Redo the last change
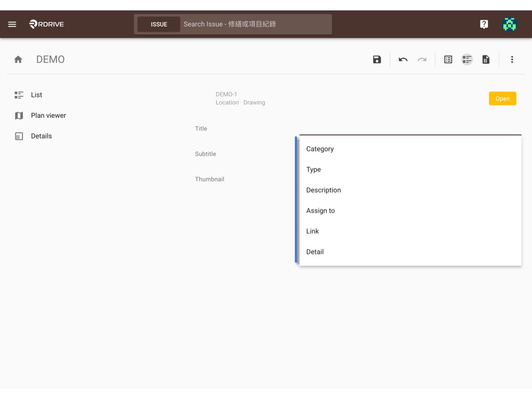 click(422, 59)
